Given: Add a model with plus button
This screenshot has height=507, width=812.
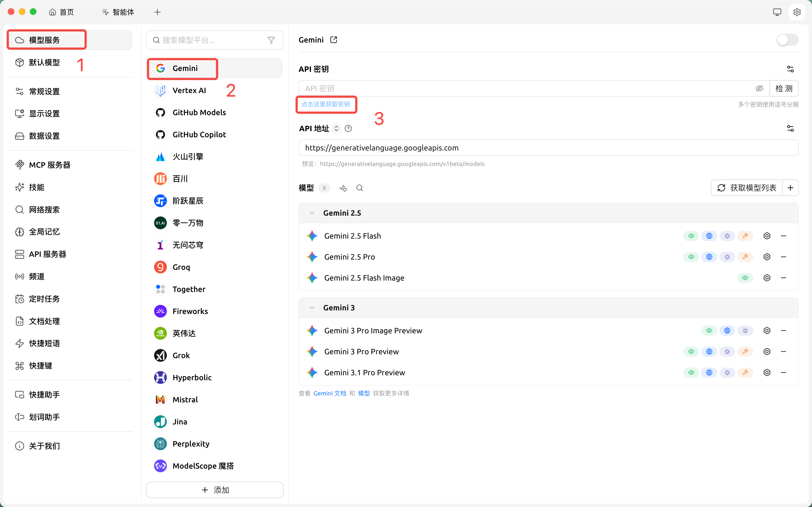Looking at the screenshot, I should tap(790, 188).
